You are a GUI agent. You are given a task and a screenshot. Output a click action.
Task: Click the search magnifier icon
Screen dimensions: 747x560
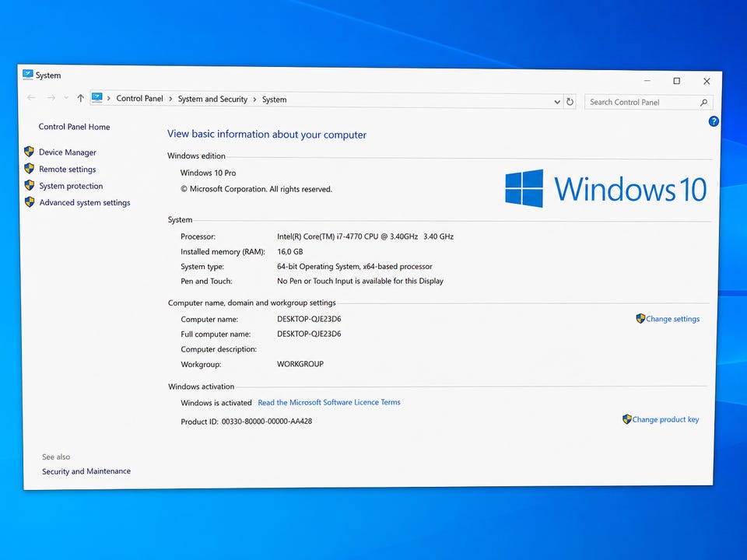click(703, 103)
